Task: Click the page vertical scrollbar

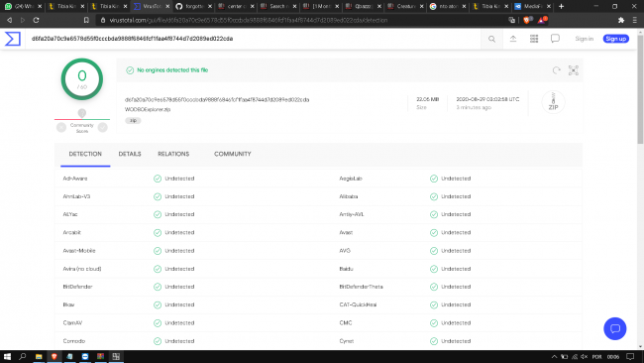Action: coord(640,90)
